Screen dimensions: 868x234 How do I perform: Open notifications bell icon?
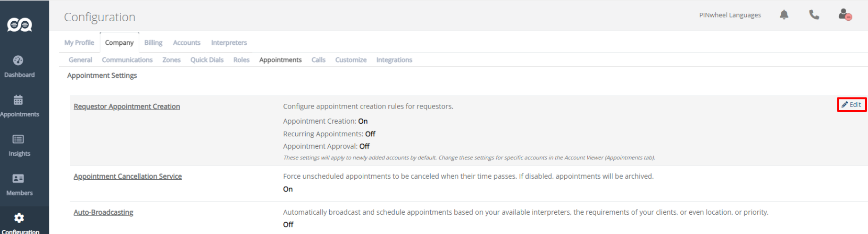point(784,15)
